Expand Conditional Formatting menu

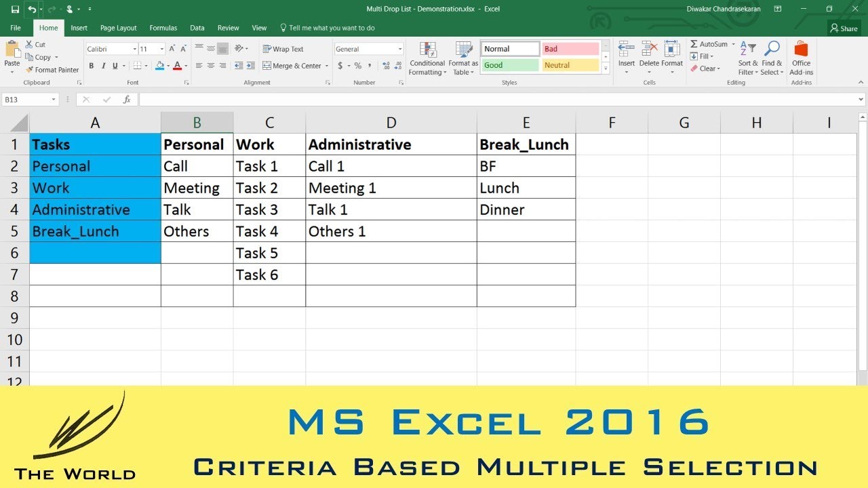click(x=427, y=59)
